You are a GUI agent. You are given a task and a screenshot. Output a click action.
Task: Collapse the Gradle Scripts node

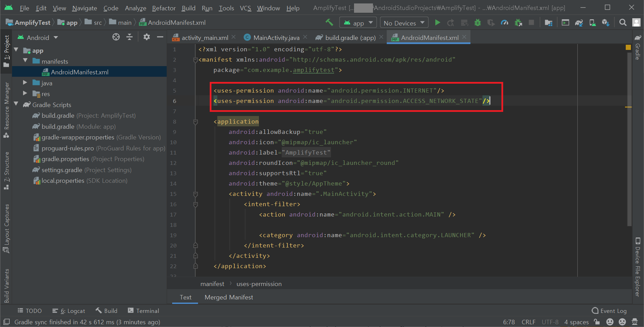coord(16,105)
